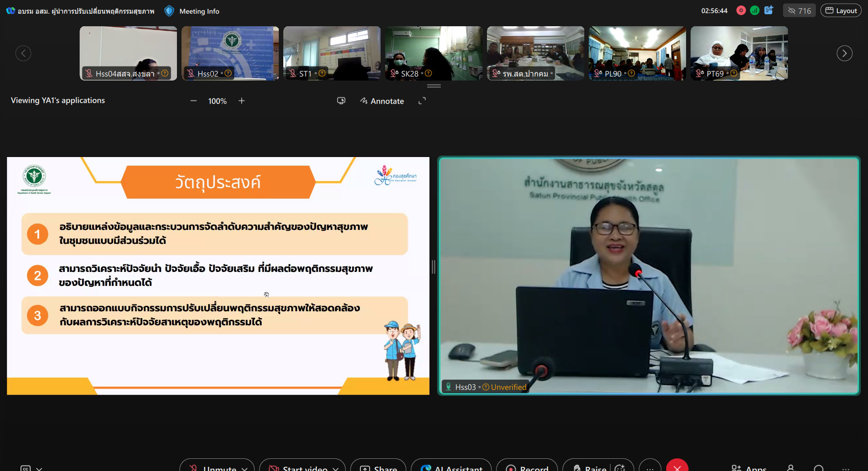Click the Share button
This screenshot has height=471, width=868.
[378, 468]
